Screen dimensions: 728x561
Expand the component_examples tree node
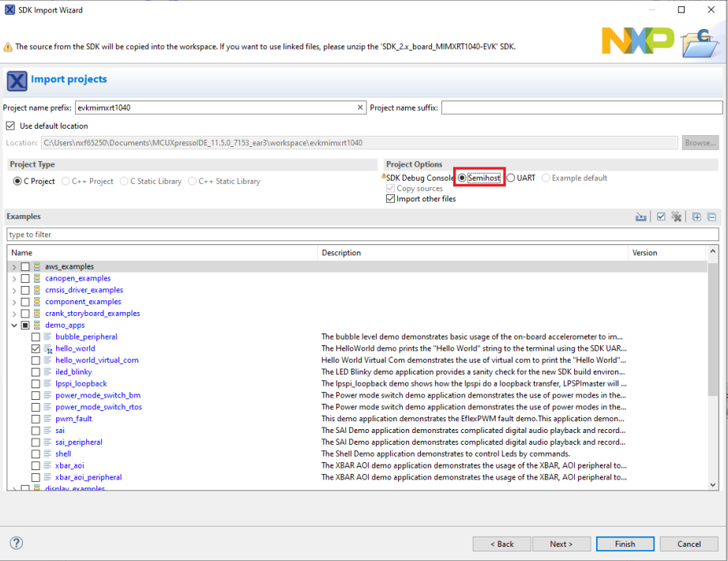(x=14, y=302)
